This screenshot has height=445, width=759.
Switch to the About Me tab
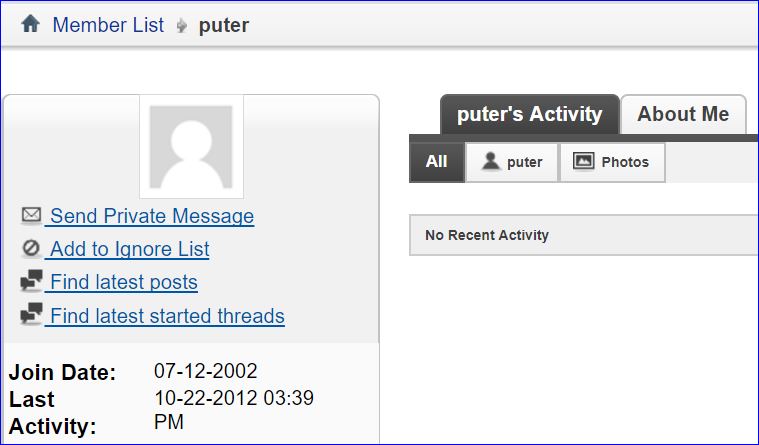click(x=683, y=114)
